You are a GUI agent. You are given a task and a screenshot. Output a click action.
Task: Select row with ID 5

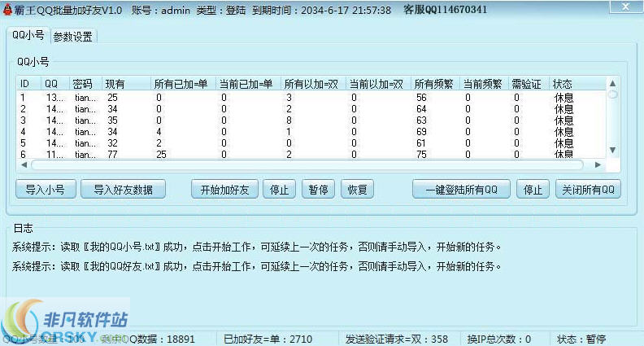tap(311, 143)
